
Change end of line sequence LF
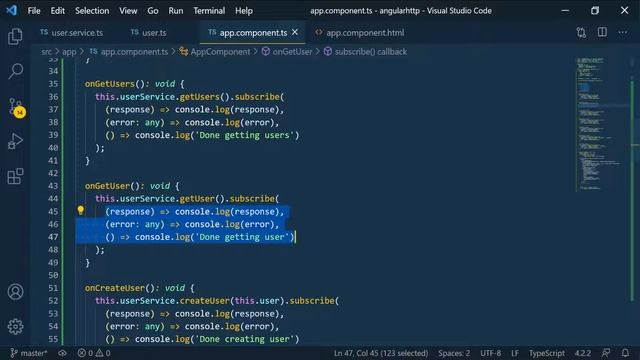coord(515,353)
